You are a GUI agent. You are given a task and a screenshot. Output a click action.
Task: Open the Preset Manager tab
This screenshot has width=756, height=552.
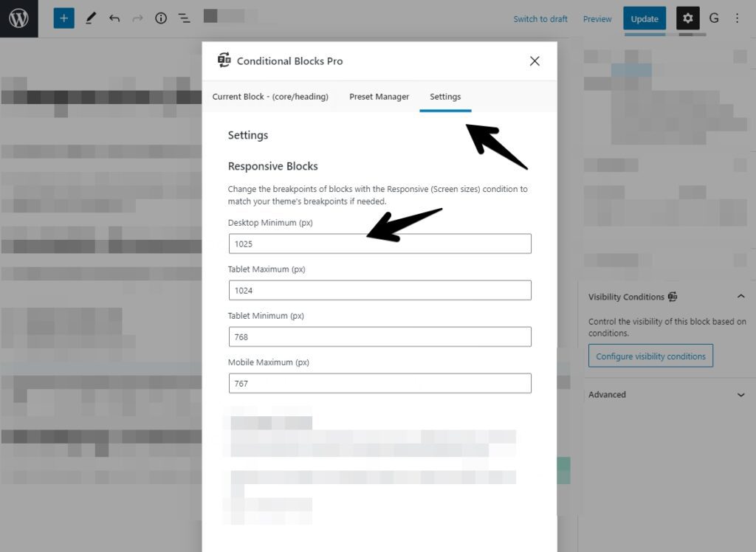point(379,97)
